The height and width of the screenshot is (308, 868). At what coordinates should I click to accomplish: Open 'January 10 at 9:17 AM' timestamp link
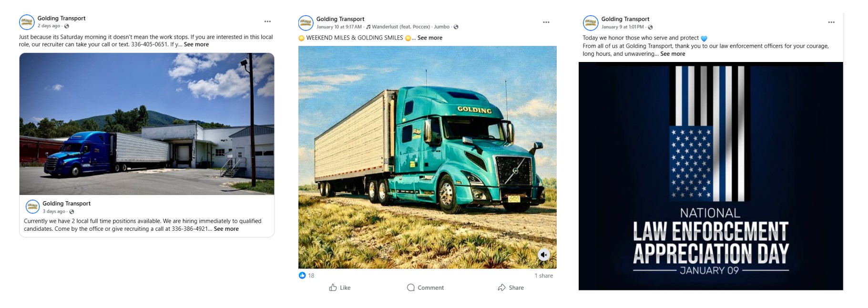pos(339,27)
